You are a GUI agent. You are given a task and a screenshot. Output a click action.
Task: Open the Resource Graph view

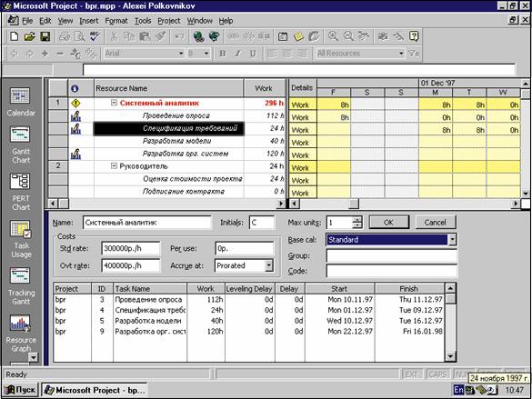pyautogui.click(x=20, y=334)
